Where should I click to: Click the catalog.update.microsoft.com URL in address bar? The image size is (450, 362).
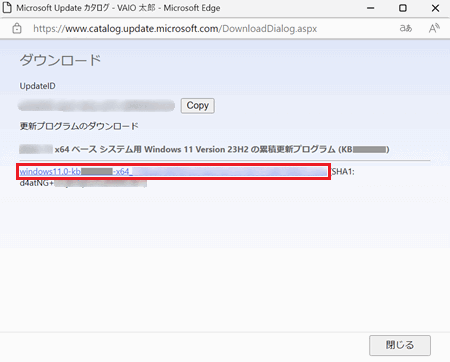click(x=175, y=29)
